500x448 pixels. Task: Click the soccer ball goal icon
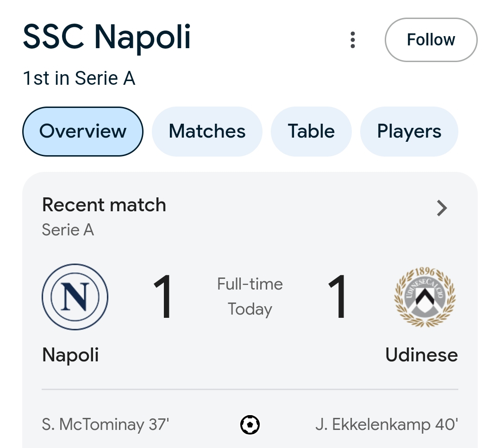pos(250,424)
